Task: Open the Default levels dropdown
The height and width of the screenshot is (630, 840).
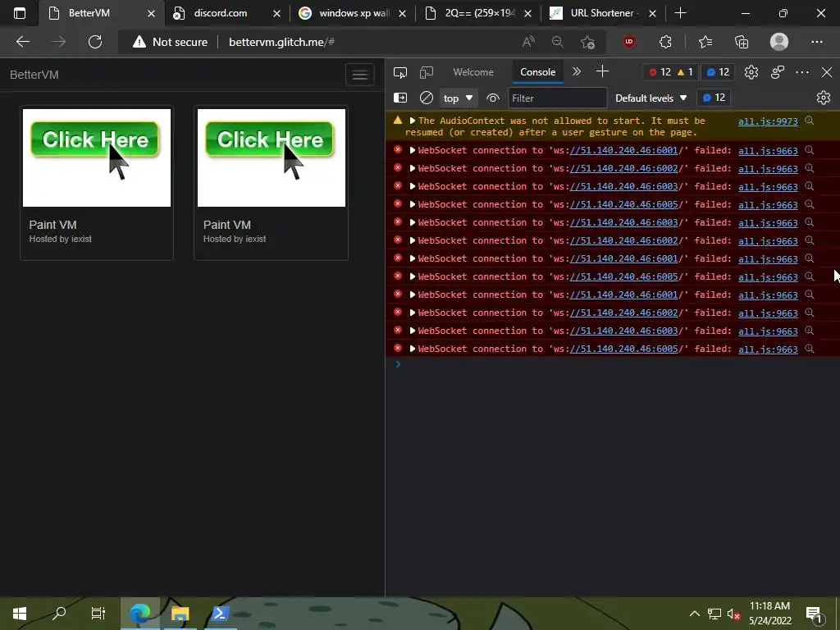Action: (651, 98)
